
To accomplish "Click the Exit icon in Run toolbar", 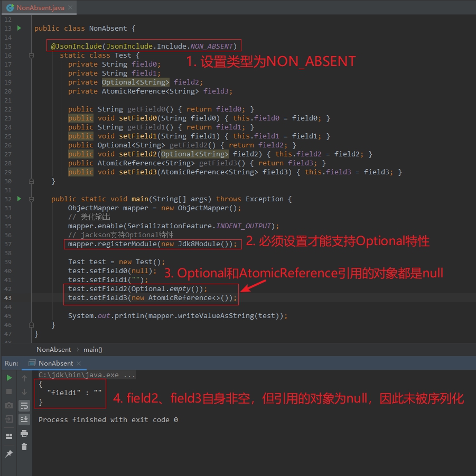I will pos(9,419).
